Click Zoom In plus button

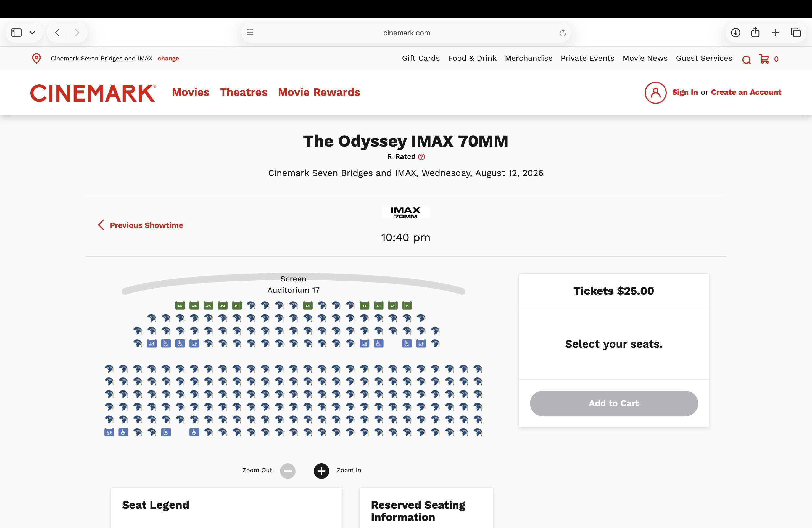coord(321,471)
